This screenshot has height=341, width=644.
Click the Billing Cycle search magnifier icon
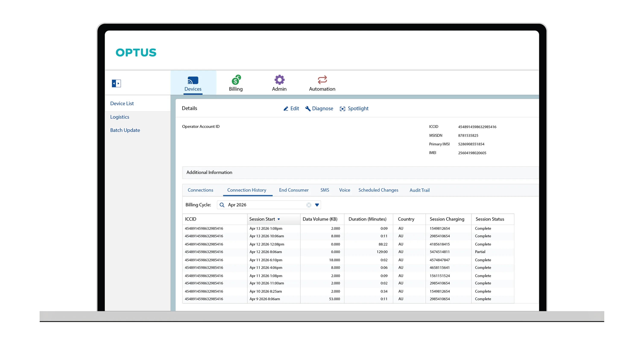[x=222, y=205]
